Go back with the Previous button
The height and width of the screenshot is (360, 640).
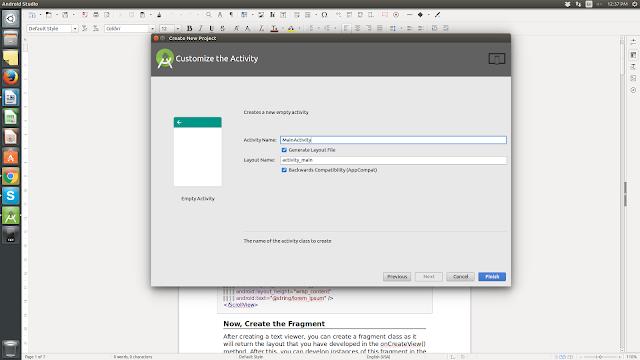397,277
